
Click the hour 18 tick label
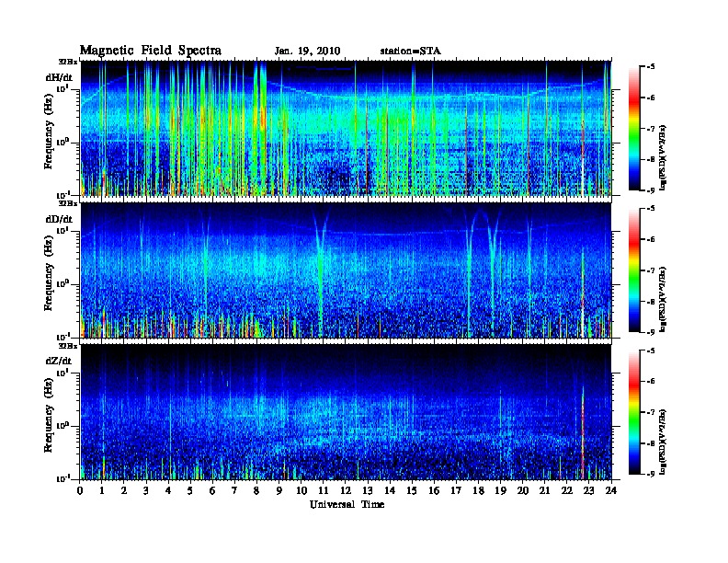click(x=478, y=490)
